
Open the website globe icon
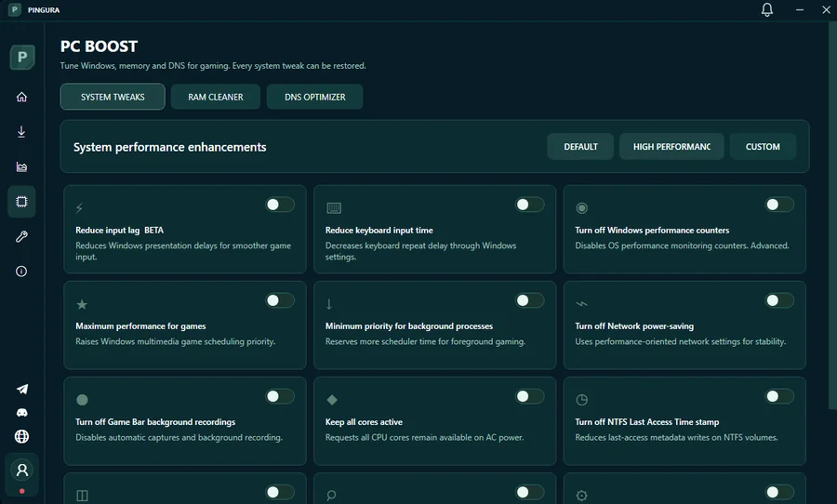tap(22, 436)
